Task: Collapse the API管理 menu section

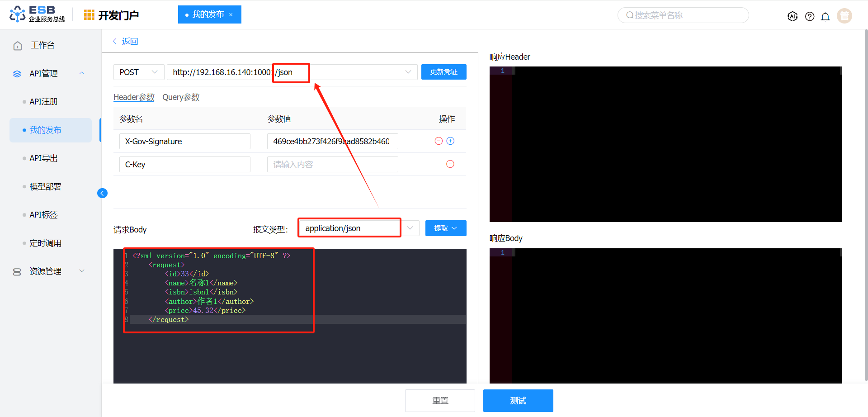Action: pos(82,73)
